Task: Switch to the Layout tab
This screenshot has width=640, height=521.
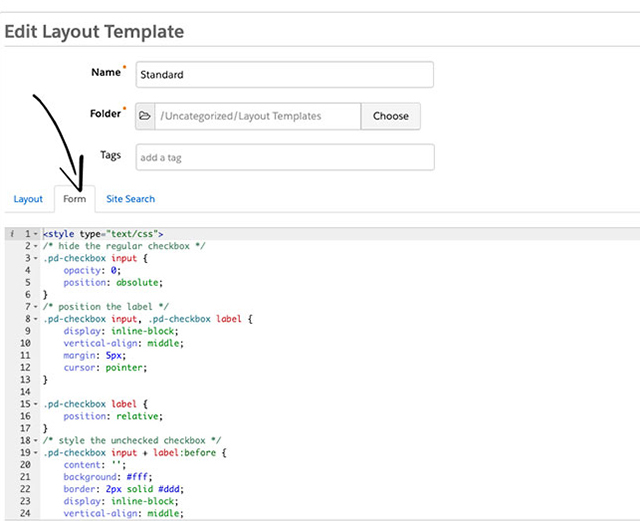Action: tap(28, 199)
